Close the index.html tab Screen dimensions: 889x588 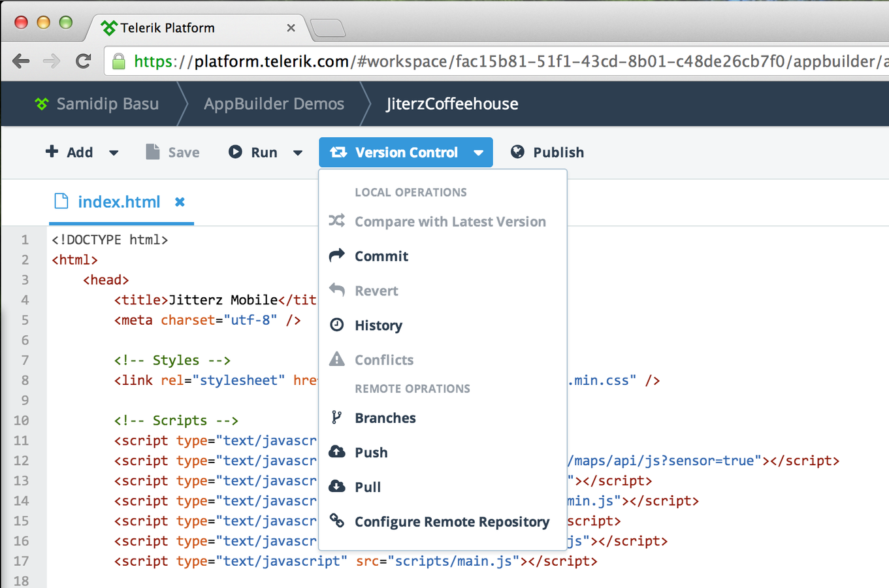(180, 202)
